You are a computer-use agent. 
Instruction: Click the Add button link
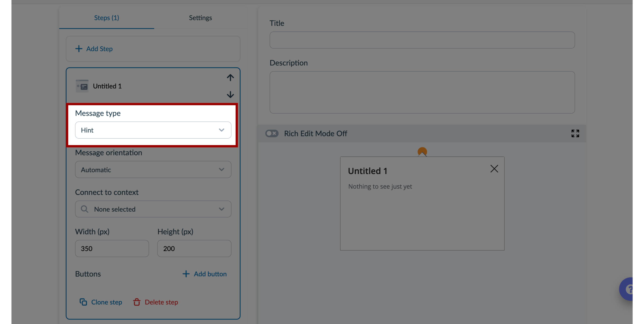205,274
